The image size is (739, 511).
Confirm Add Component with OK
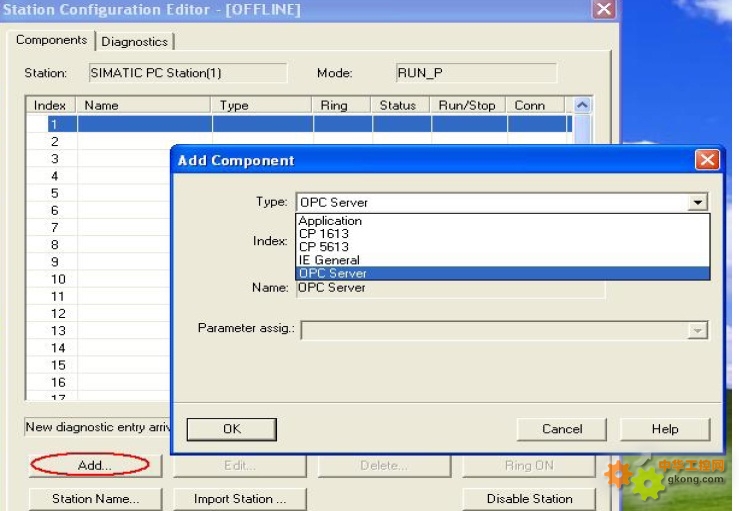(x=231, y=429)
